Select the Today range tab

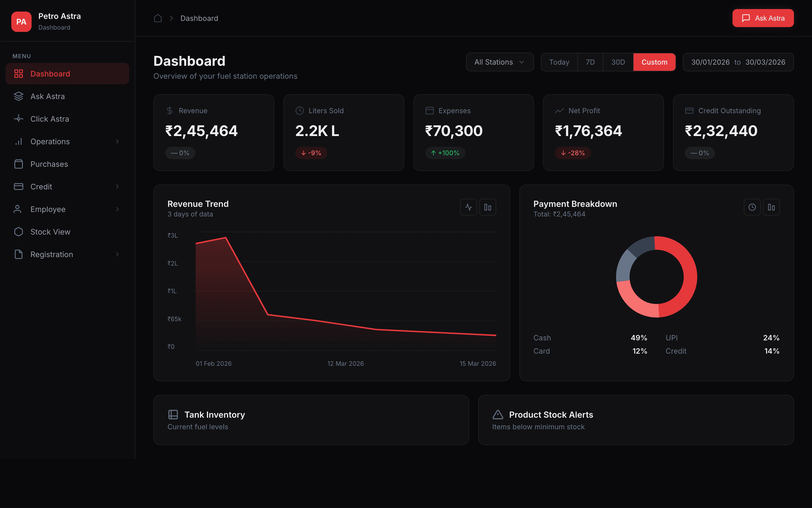click(559, 62)
